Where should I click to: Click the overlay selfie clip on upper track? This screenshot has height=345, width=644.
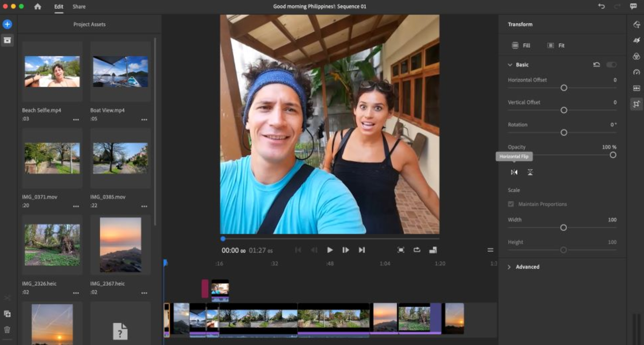pyautogui.click(x=220, y=290)
